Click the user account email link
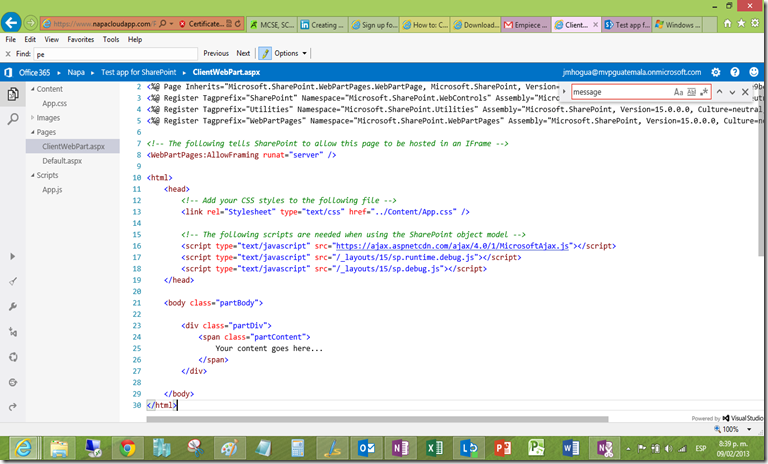This screenshot has height=464, width=768. click(x=632, y=72)
